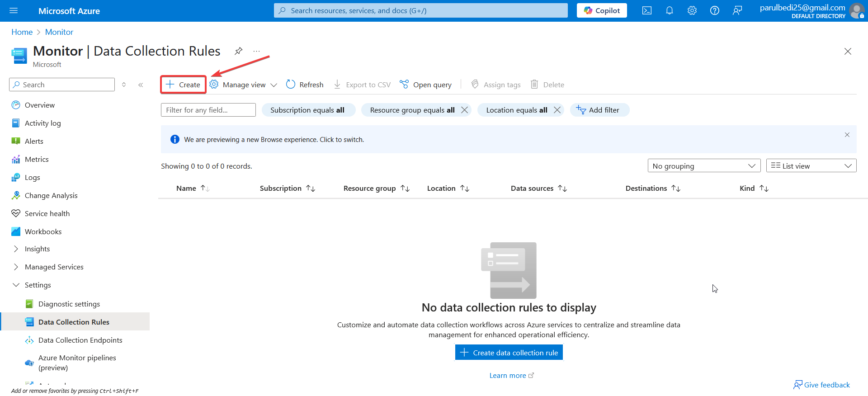Click Export to CSV
Image resolution: width=868 pixels, height=396 pixels.
(362, 85)
